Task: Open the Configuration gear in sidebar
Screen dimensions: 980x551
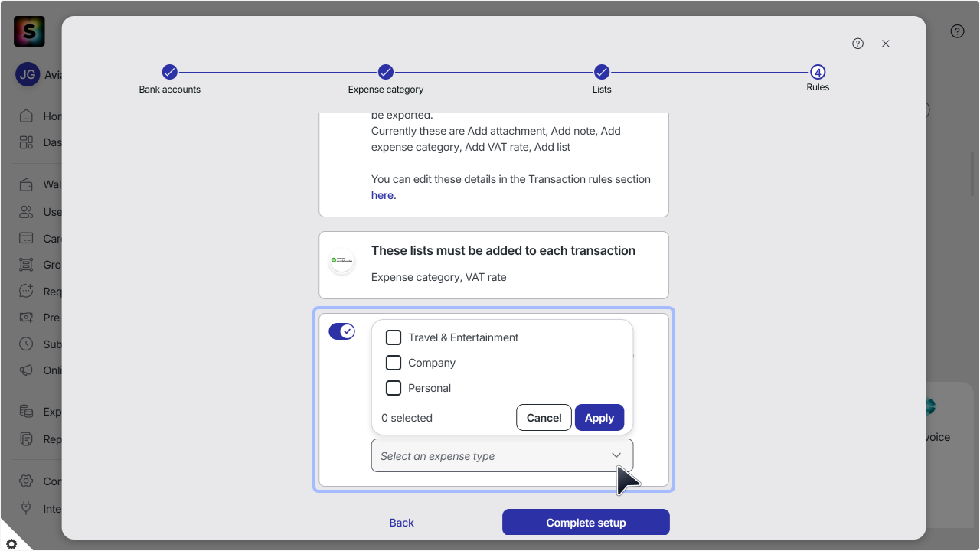Action: coord(27,481)
